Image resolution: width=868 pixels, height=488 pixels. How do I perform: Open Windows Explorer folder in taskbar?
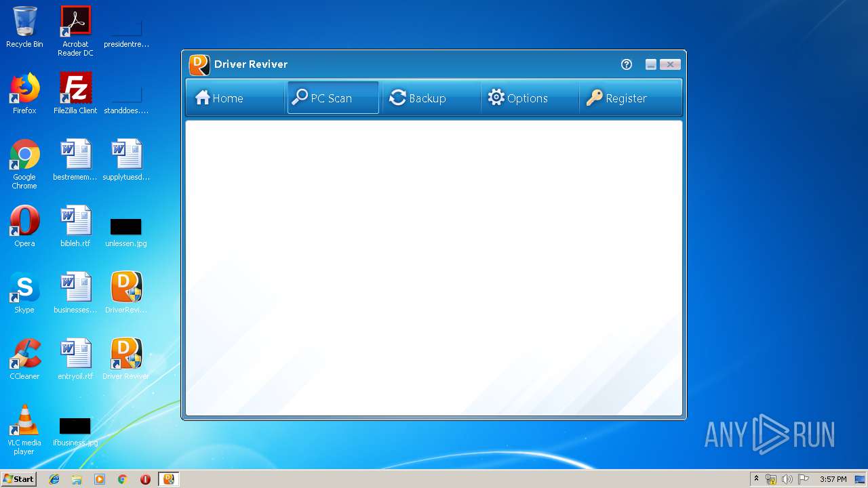click(77, 479)
